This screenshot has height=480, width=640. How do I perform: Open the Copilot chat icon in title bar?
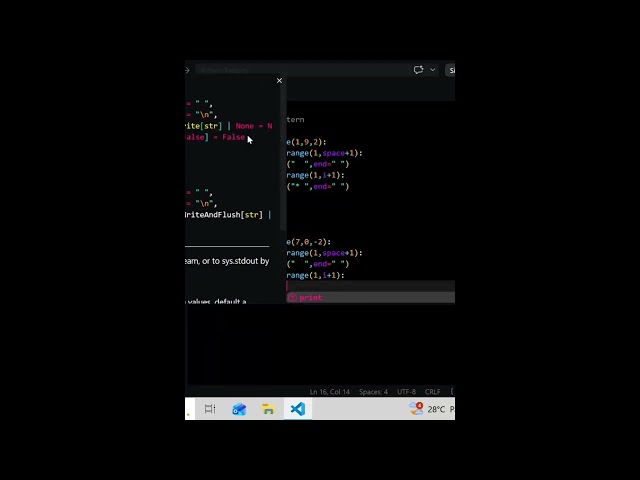click(418, 70)
